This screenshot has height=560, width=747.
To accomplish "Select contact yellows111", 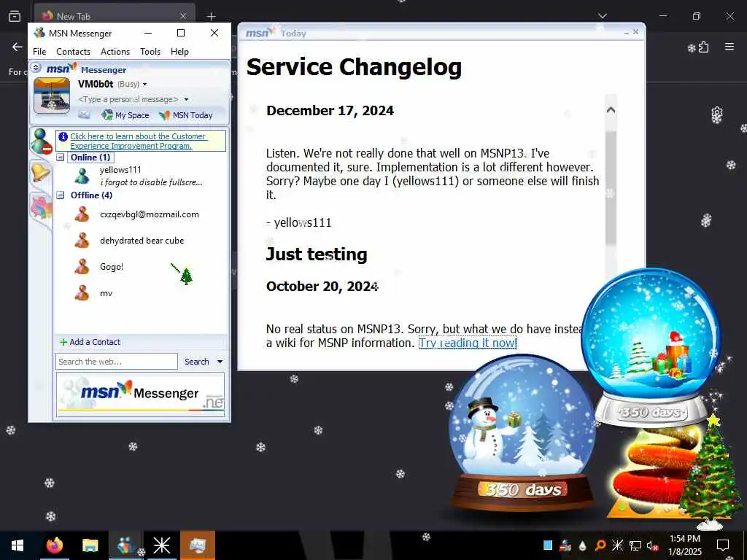I will point(120,169).
